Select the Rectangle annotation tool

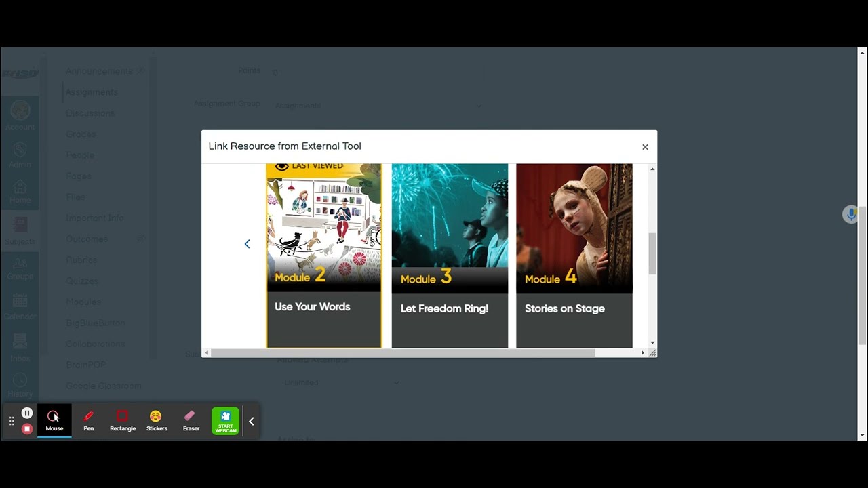click(x=123, y=420)
